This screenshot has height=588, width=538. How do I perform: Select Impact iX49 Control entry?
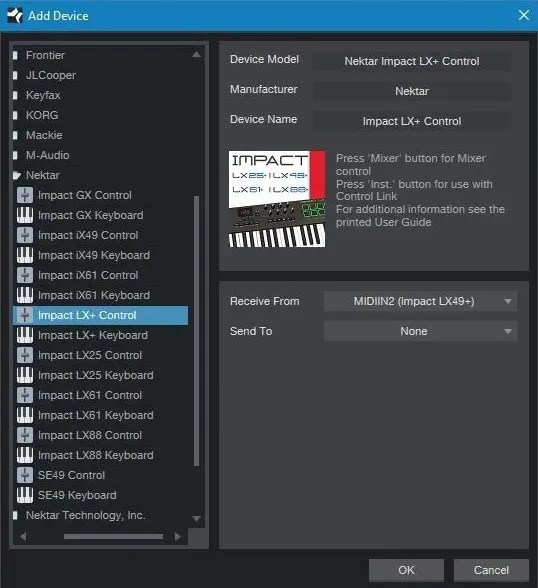[88, 235]
